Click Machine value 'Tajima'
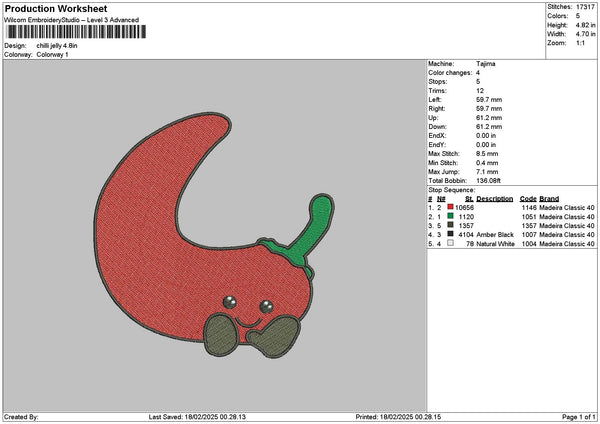 [x=486, y=64]
